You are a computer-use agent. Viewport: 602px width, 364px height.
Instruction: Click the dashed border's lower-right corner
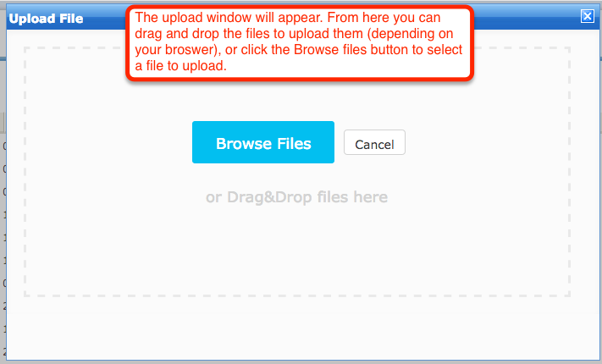point(569,295)
